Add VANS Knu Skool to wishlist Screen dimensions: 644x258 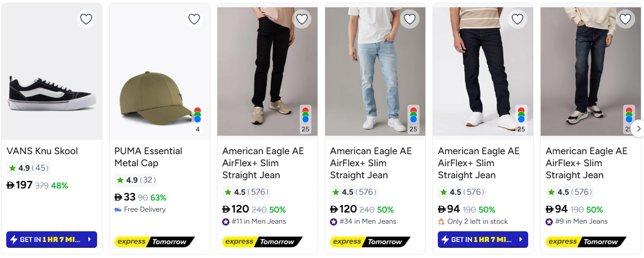[x=86, y=19]
